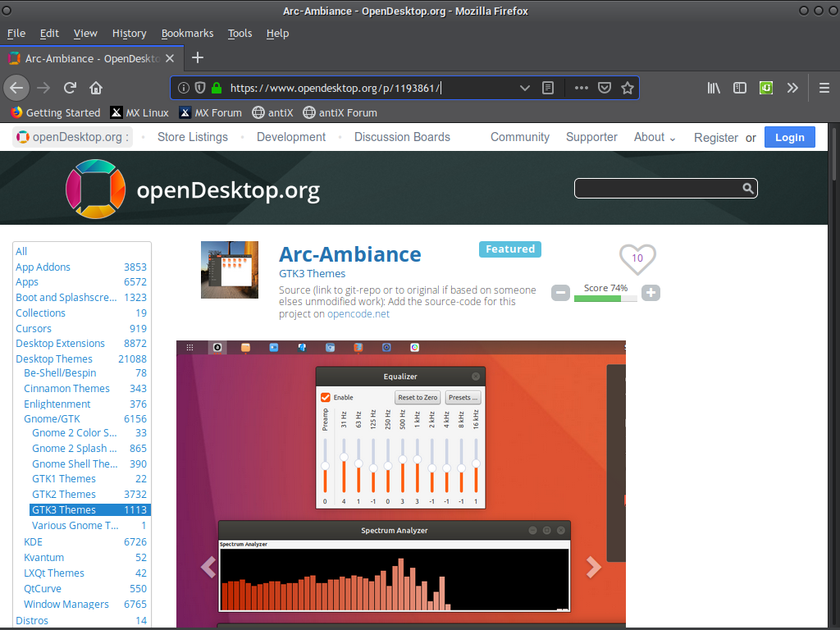Screen dimensions: 840x630
Task: Show previous screenshot with left arrow
Action: pos(208,568)
